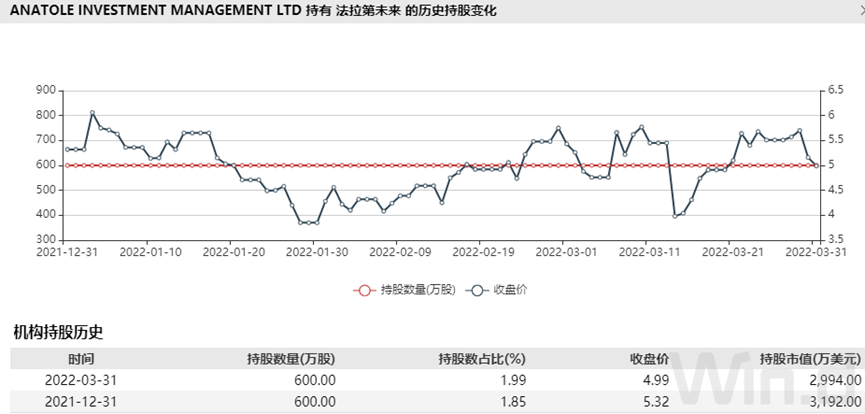
Task: Click the 1.99 share percentage cell
Action: (514, 380)
